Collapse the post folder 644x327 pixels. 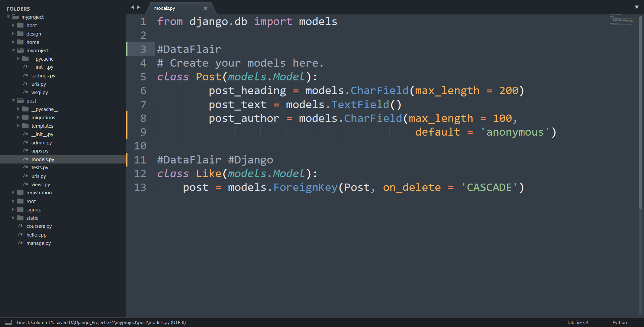[x=13, y=101]
